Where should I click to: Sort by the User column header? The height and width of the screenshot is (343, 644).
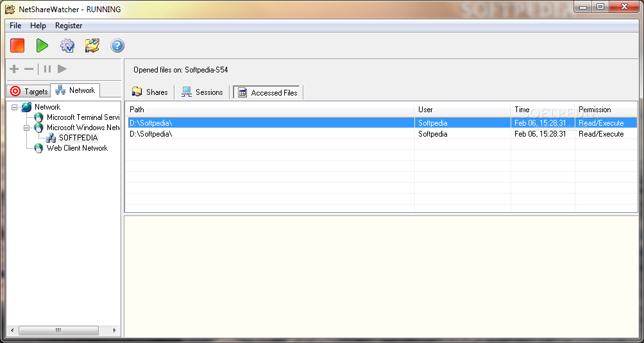click(x=462, y=110)
